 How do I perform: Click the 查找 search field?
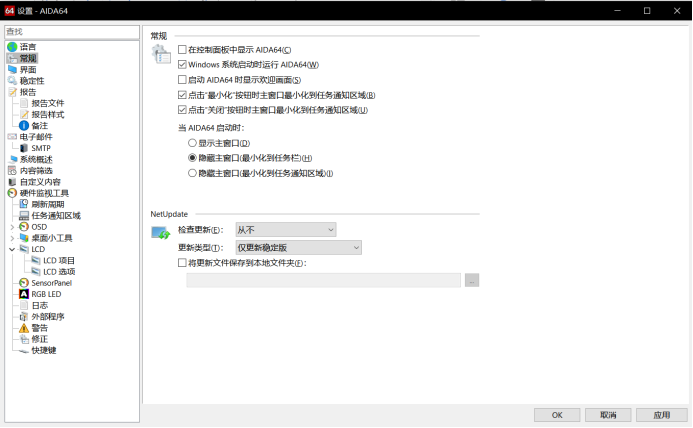point(72,31)
